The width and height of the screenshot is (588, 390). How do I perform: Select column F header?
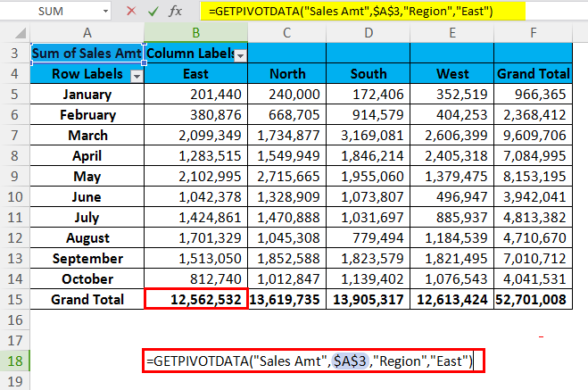click(x=533, y=33)
